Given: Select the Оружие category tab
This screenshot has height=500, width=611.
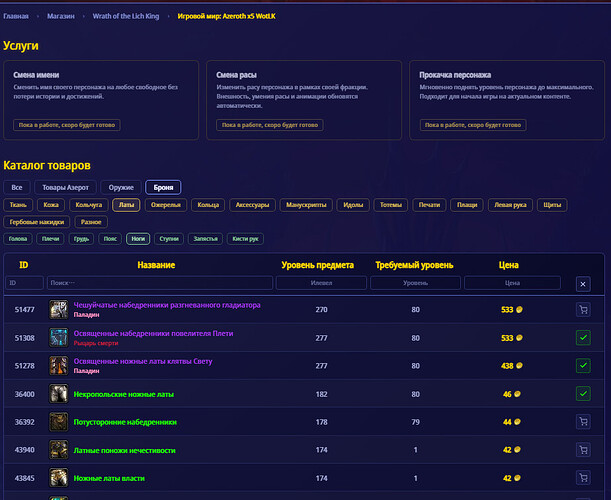Looking at the screenshot, I should (121, 187).
